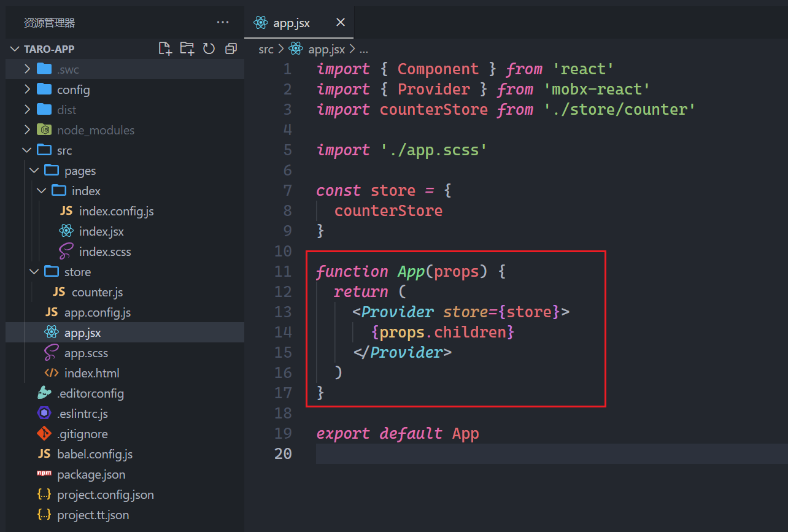Screen dimensions: 788x532
Task: Collapse the pages folder chevron
Action: coord(34,171)
